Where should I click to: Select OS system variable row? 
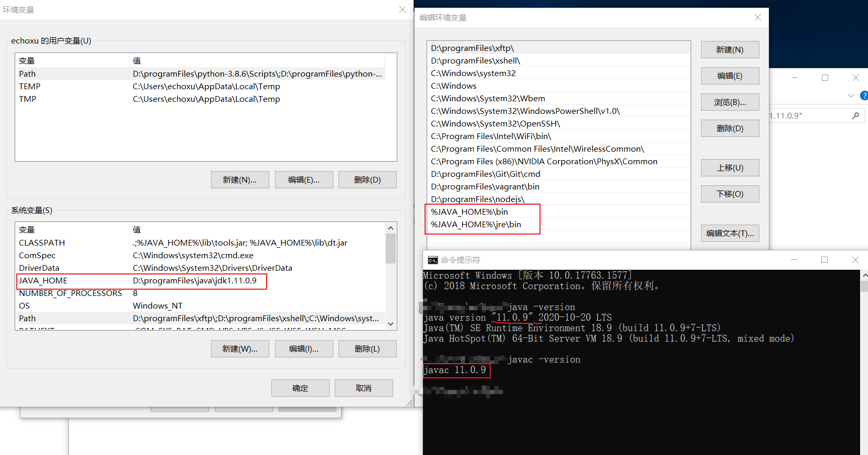(x=201, y=306)
